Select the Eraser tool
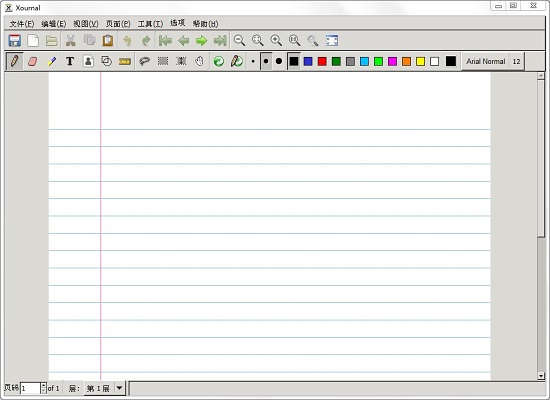550x400 pixels. [33, 61]
